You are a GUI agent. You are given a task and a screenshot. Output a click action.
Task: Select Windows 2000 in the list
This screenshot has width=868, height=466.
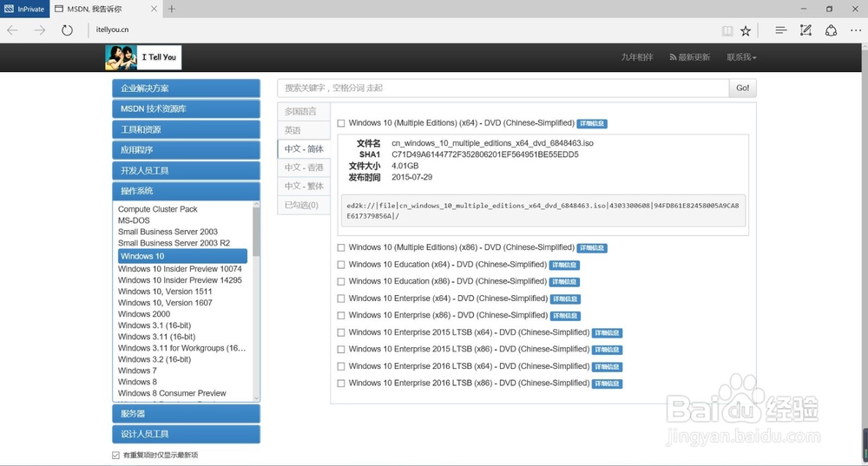tap(144, 314)
